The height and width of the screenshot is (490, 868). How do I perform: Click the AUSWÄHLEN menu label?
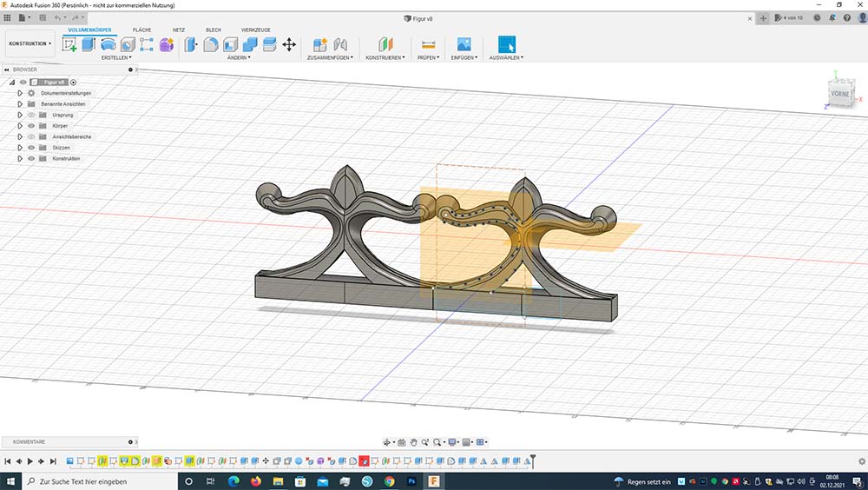506,58
